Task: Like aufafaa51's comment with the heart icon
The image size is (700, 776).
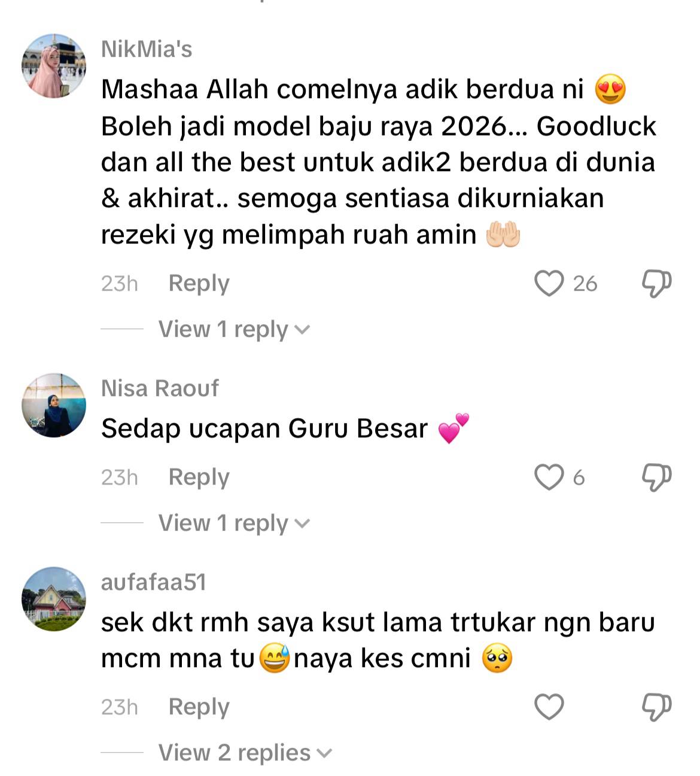Action: [549, 707]
